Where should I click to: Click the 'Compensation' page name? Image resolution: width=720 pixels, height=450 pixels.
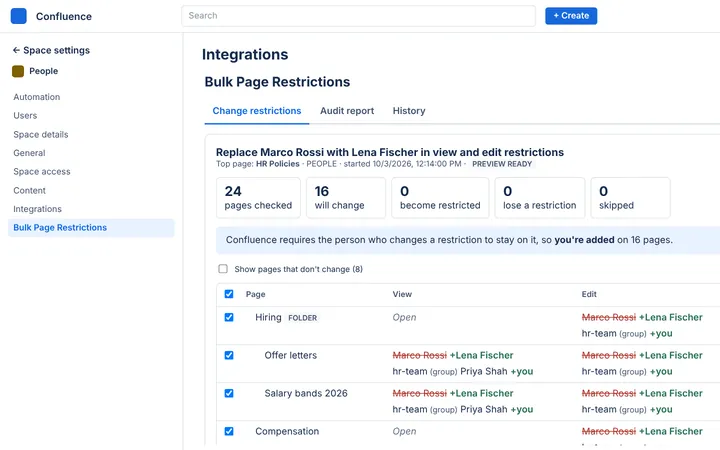pos(287,431)
